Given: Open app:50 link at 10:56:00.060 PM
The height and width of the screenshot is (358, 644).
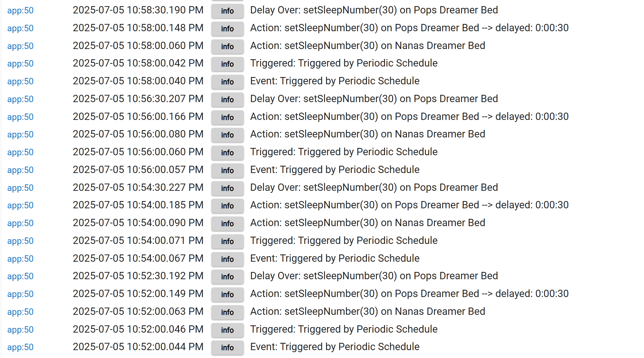Looking at the screenshot, I should click(x=20, y=152).
